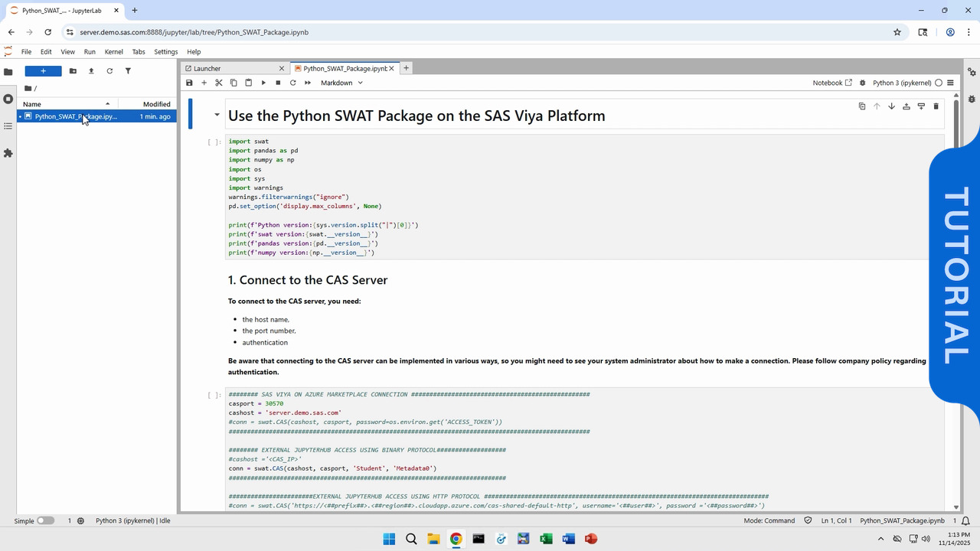Click the cut cell scissors icon

click(x=218, y=83)
